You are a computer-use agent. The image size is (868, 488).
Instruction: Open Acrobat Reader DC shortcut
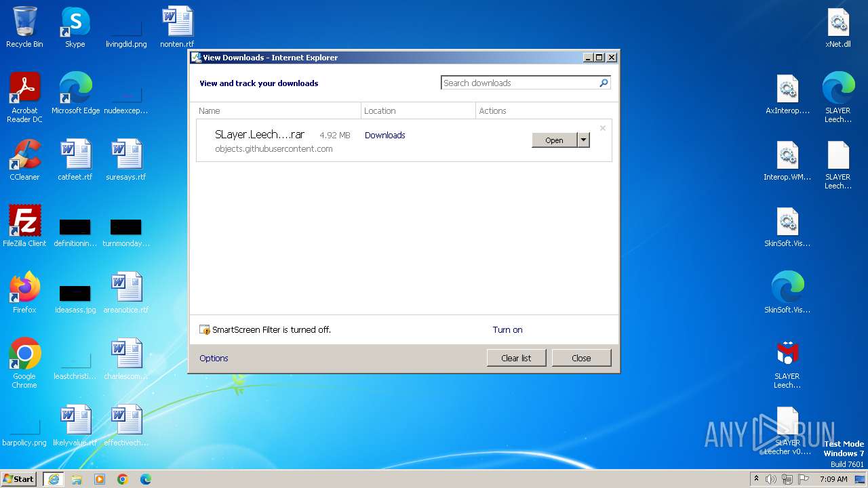(24, 98)
